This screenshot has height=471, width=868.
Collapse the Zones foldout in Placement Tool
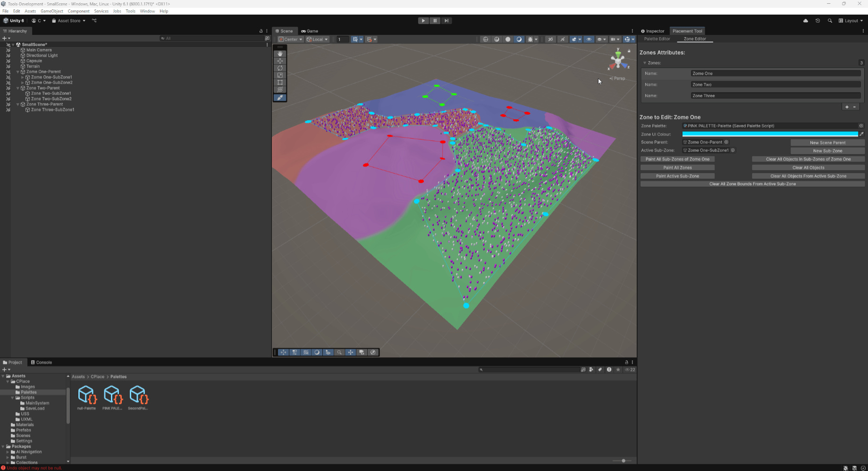pyautogui.click(x=645, y=63)
